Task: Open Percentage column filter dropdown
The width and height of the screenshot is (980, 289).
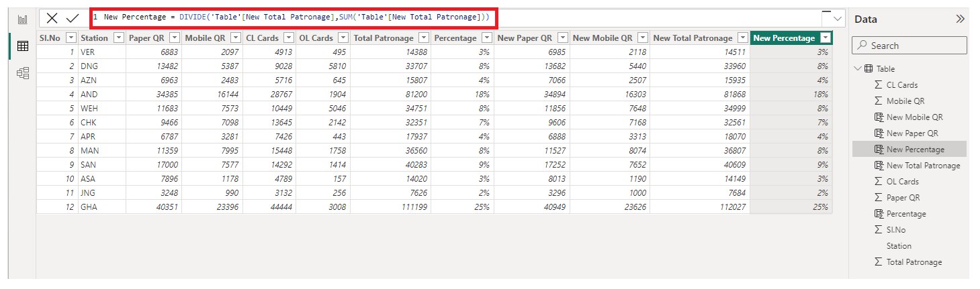Action: click(x=487, y=38)
